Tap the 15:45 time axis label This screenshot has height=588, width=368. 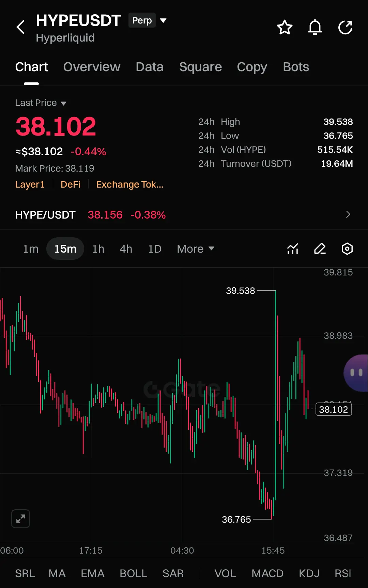pyautogui.click(x=273, y=551)
